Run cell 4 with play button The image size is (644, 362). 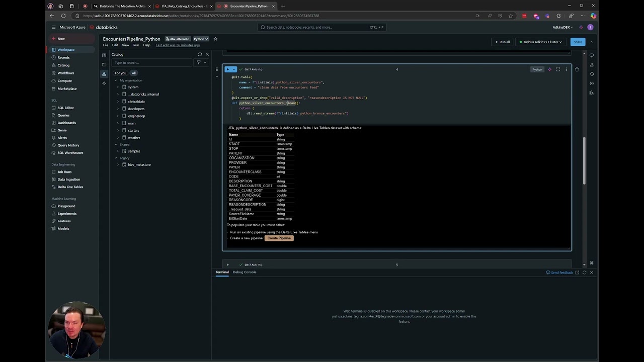click(227, 69)
